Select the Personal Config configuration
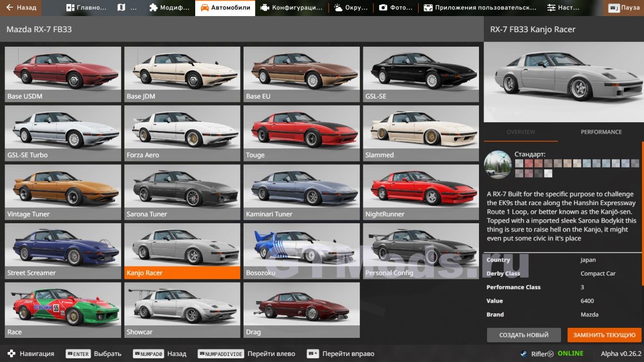 421,251
